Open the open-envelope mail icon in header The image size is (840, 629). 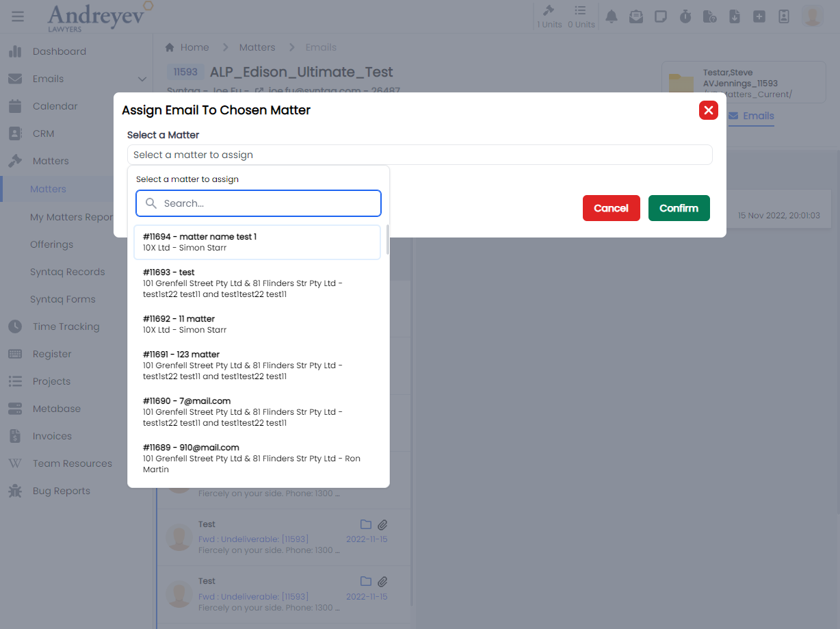(636, 16)
